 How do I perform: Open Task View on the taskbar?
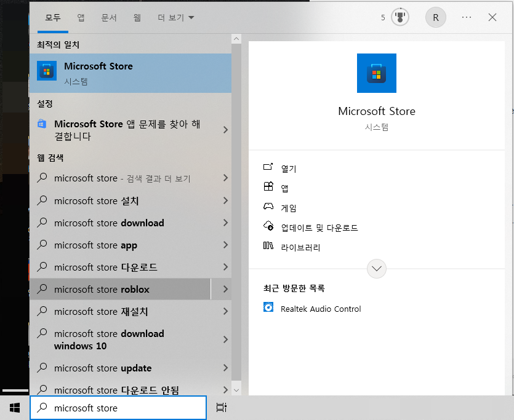(x=222, y=408)
